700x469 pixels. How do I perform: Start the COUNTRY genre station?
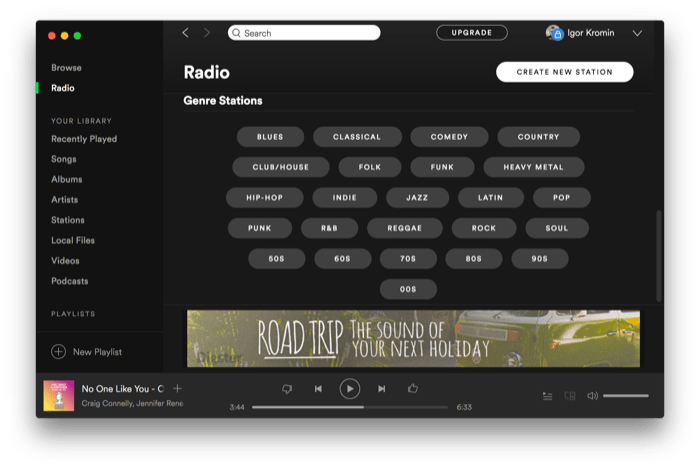click(x=538, y=137)
